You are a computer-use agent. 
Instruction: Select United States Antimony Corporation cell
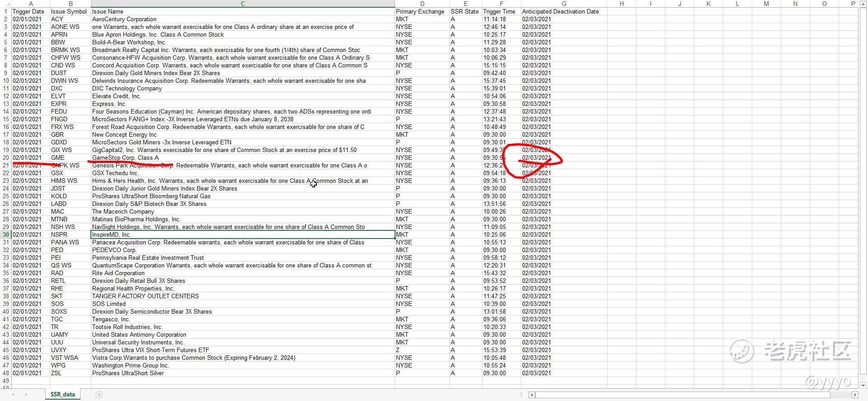tap(243, 334)
